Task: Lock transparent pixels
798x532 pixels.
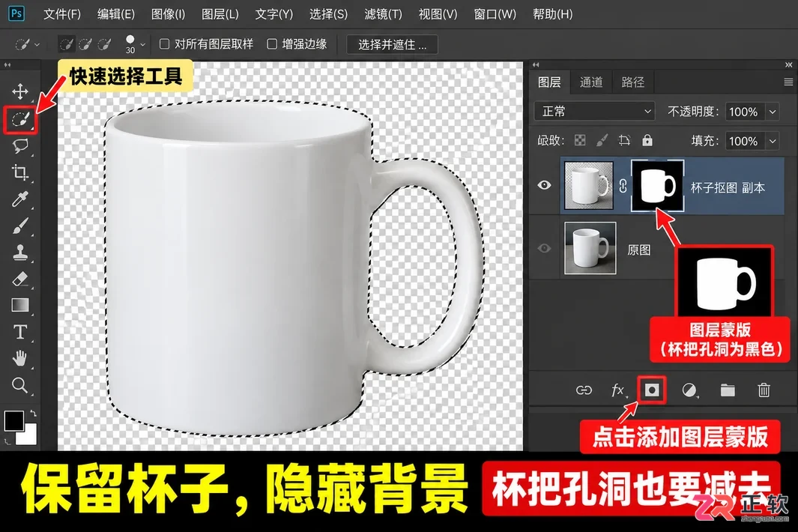Action: (580, 141)
